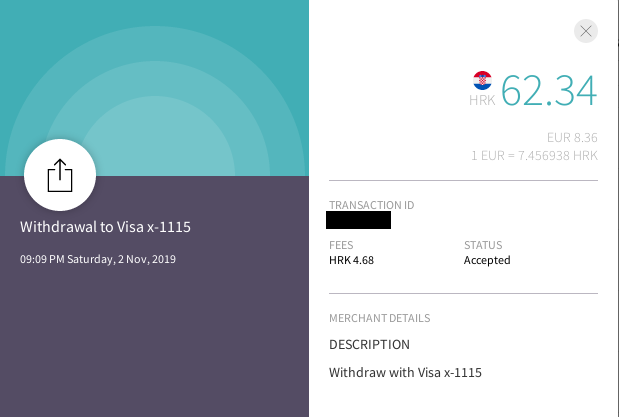Click the Description heading
The image size is (619, 417).
[x=369, y=345]
